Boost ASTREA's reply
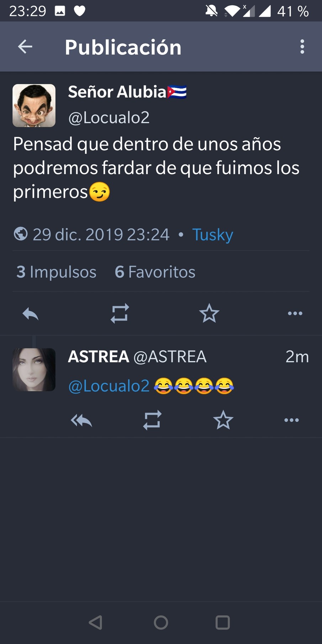The height and width of the screenshot is (644, 322). click(152, 420)
